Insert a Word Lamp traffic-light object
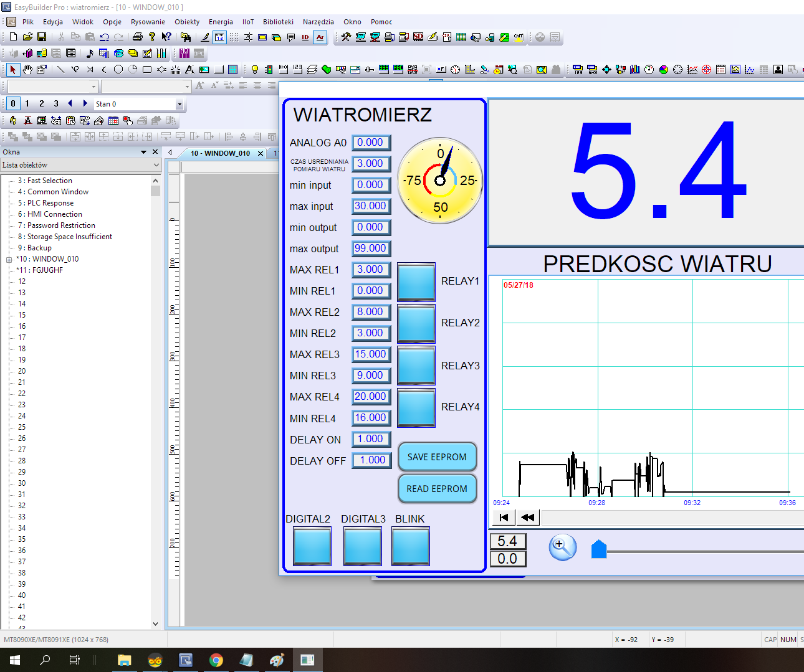Screen dimensions: 804x672 [x=269, y=69]
